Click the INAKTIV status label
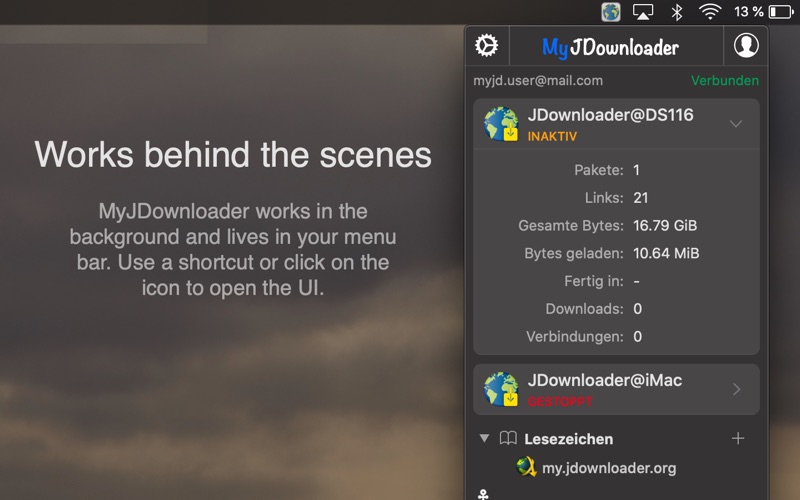The width and height of the screenshot is (800, 500). pyautogui.click(x=552, y=136)
